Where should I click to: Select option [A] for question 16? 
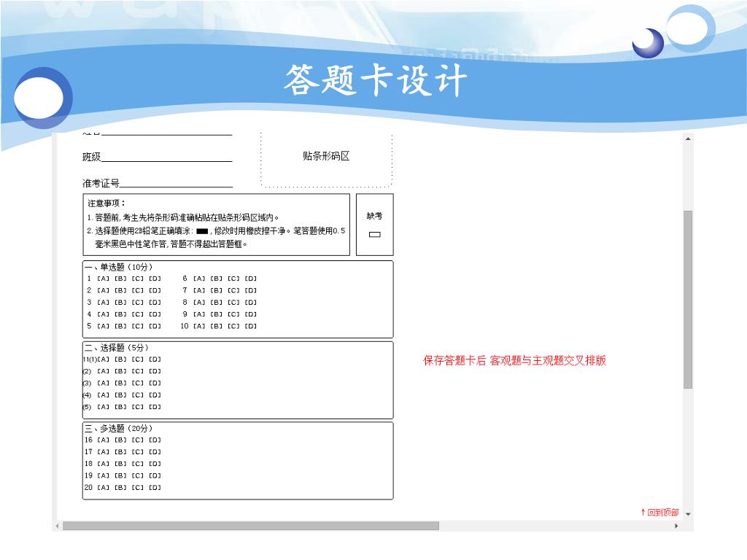point(104,440)
